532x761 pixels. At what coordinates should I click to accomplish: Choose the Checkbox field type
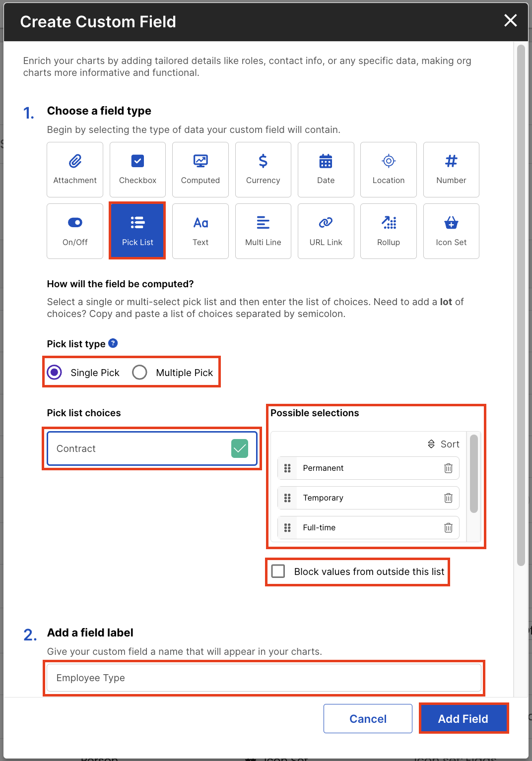(137, 169)
